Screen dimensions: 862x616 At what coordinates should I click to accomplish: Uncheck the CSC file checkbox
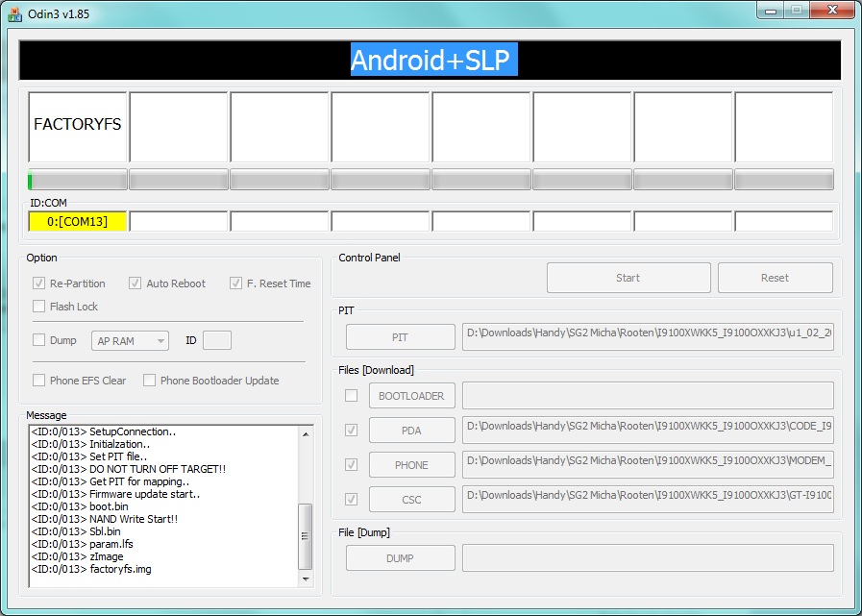[351, 500]
